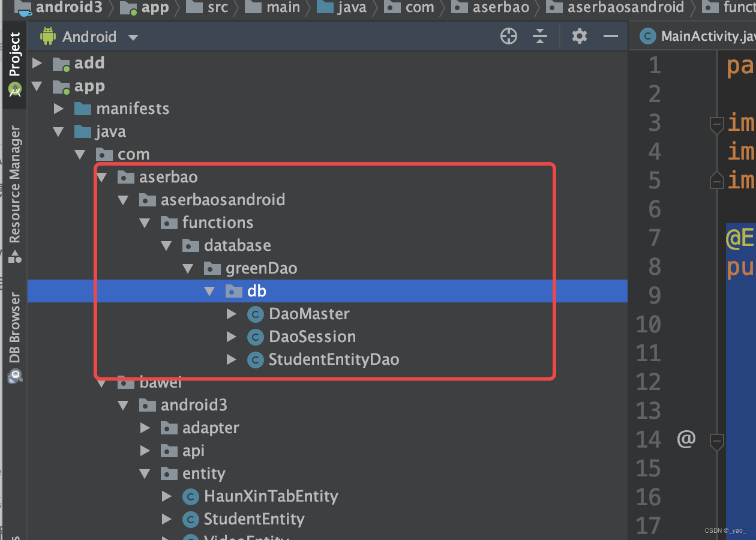The height and width of the screenshot is (540, 756).
Task: Click the @ gutter marker at line 14
Action: click(x=686, y=439)
